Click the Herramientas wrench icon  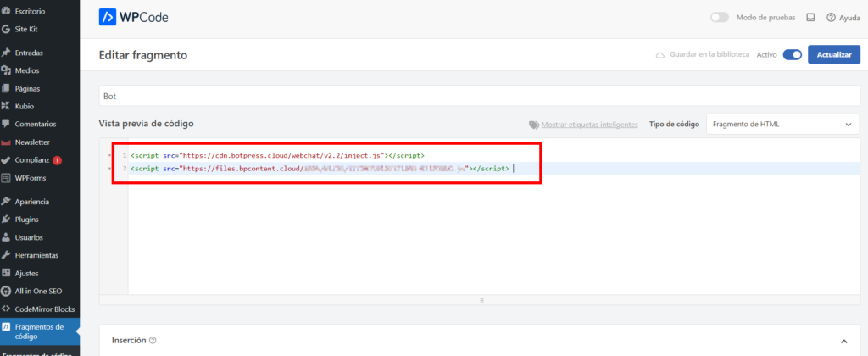click(6, 255)
